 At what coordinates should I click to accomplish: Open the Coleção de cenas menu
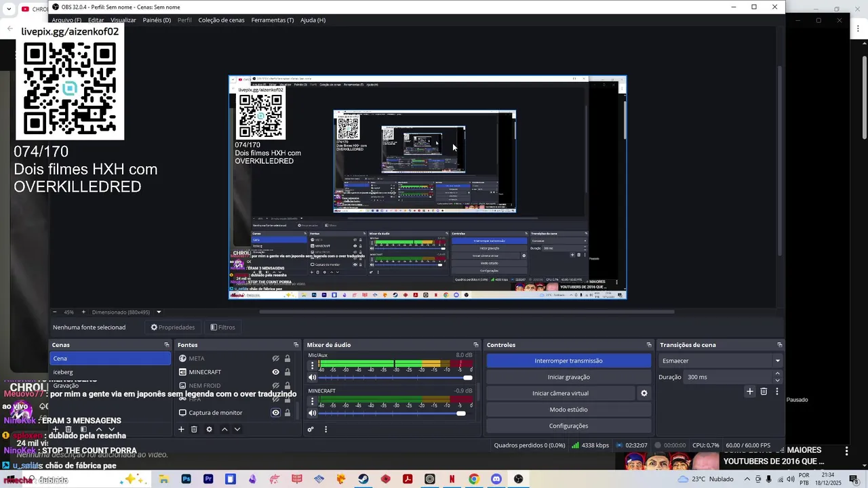tap(221, 20)
